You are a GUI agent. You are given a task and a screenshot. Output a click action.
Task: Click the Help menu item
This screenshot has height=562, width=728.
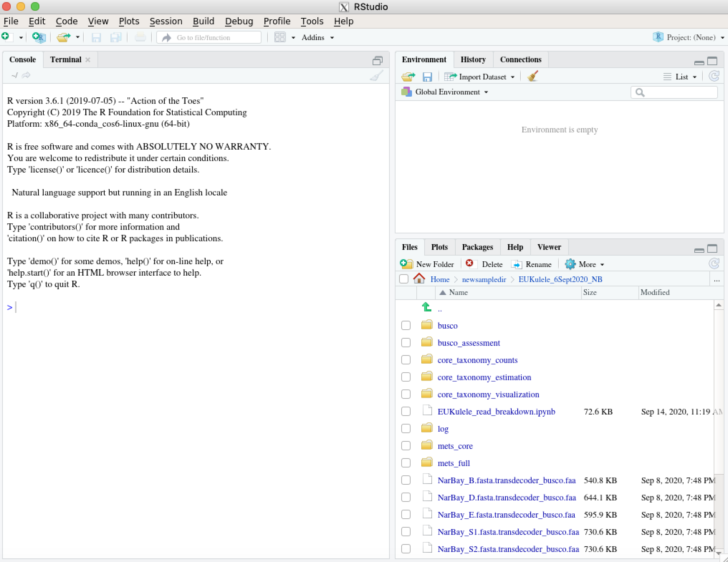(343, 21)
